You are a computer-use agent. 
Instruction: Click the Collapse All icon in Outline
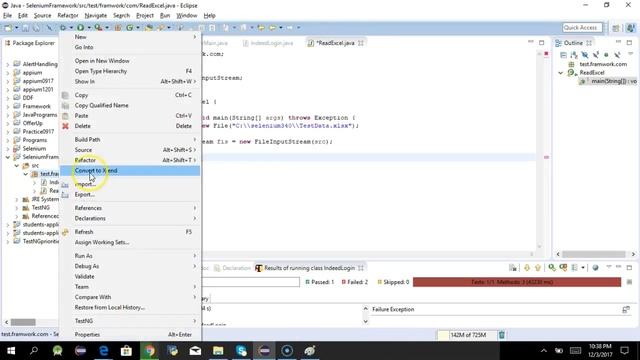click(563, 54)
